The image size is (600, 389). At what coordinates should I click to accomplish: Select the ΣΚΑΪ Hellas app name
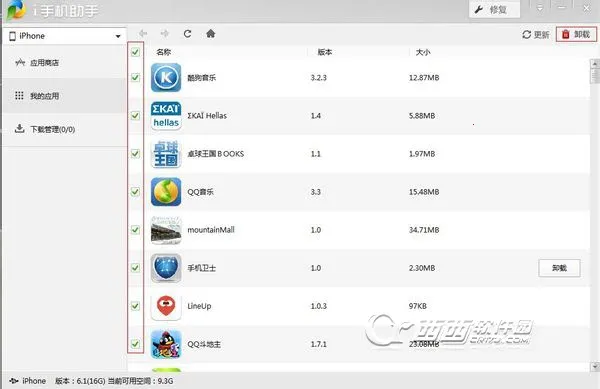point(207,116)
